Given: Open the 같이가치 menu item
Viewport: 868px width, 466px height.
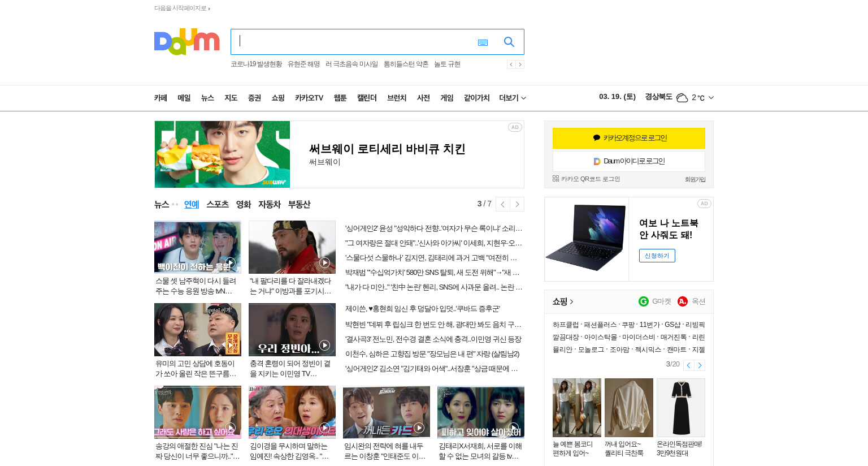Looking at the screenshot, I should click(477, 98).
